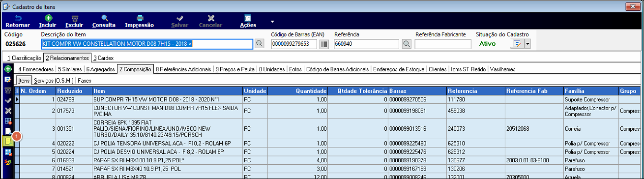
Task: Open the Clientes tab
Action: coord(438,69)
